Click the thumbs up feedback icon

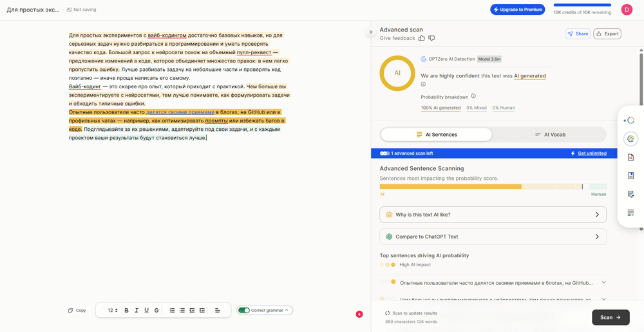click(x=422, y=38)
